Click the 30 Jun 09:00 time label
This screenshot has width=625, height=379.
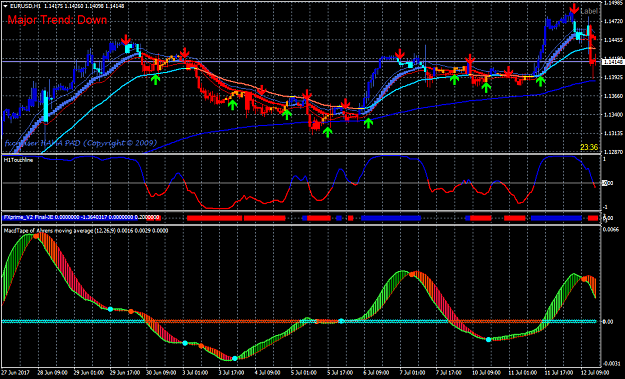tap(160, 373)
